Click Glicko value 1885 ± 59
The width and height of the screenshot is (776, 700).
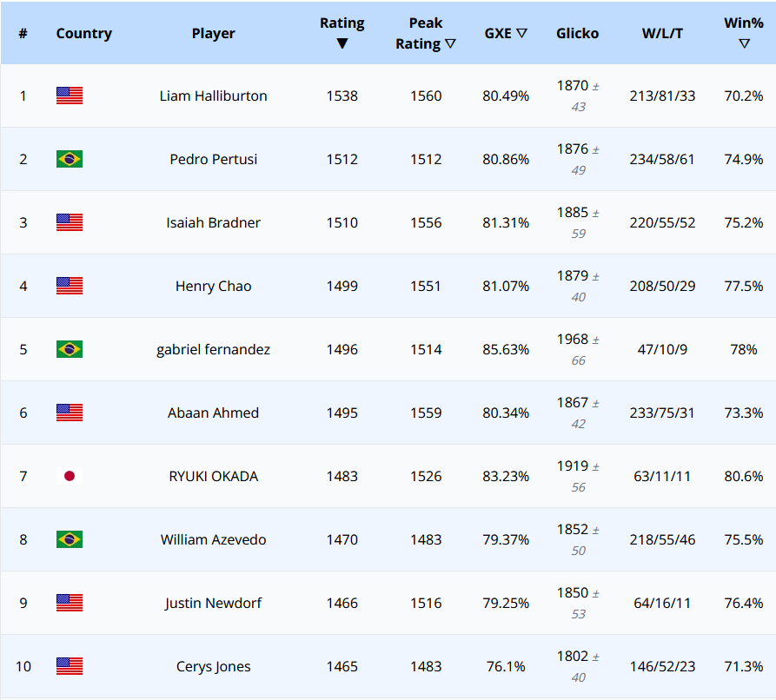tap(578, 222)
